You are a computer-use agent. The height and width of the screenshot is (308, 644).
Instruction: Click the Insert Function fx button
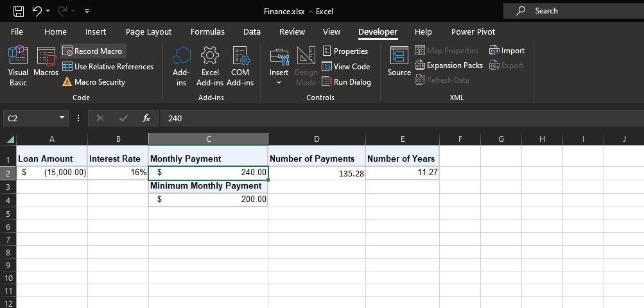pyautogui.click(x=146, y=118)
